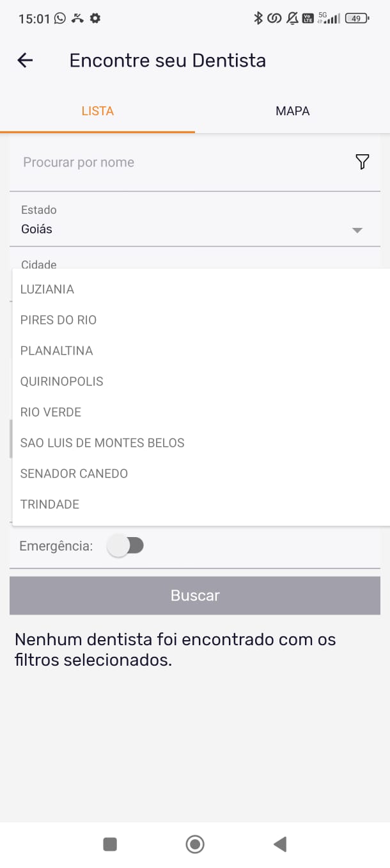390x868 pixels.
Task: Select TRINDADE from the list
Action: click(50, 504)
